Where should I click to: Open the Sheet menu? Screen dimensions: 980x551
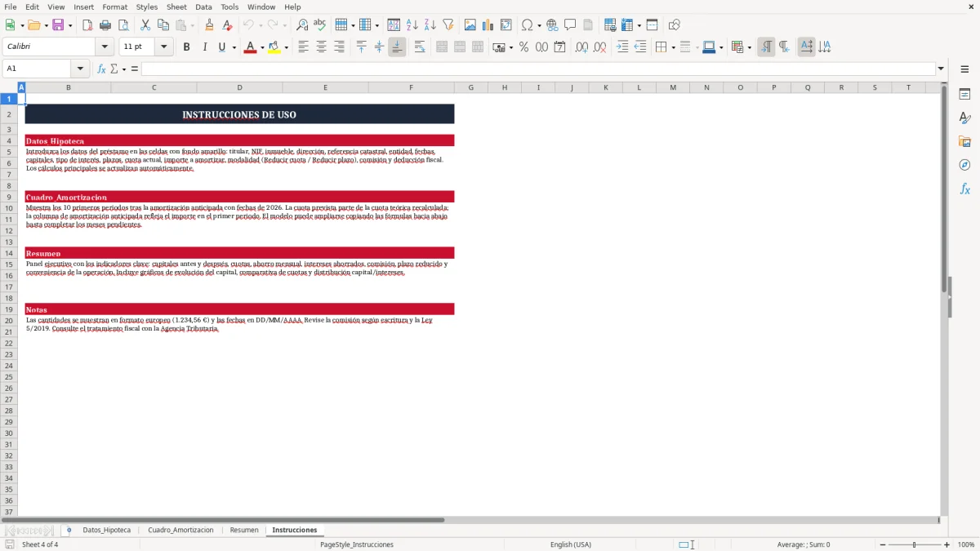click(176, 7)
